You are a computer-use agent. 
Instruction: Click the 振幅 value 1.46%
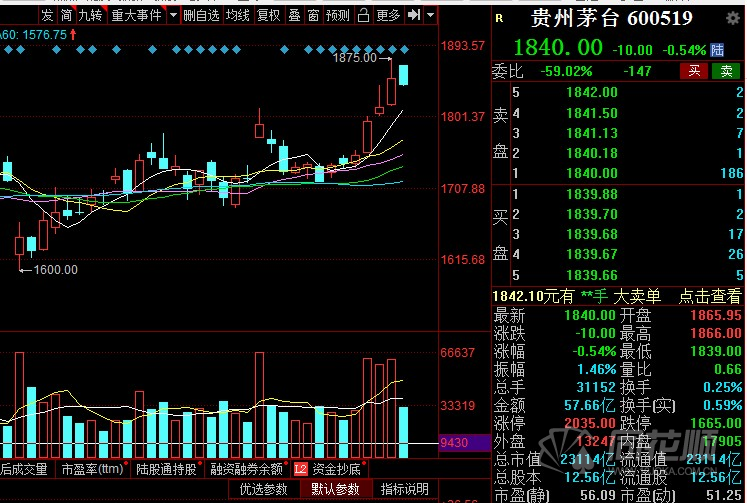tap(596, 370)
